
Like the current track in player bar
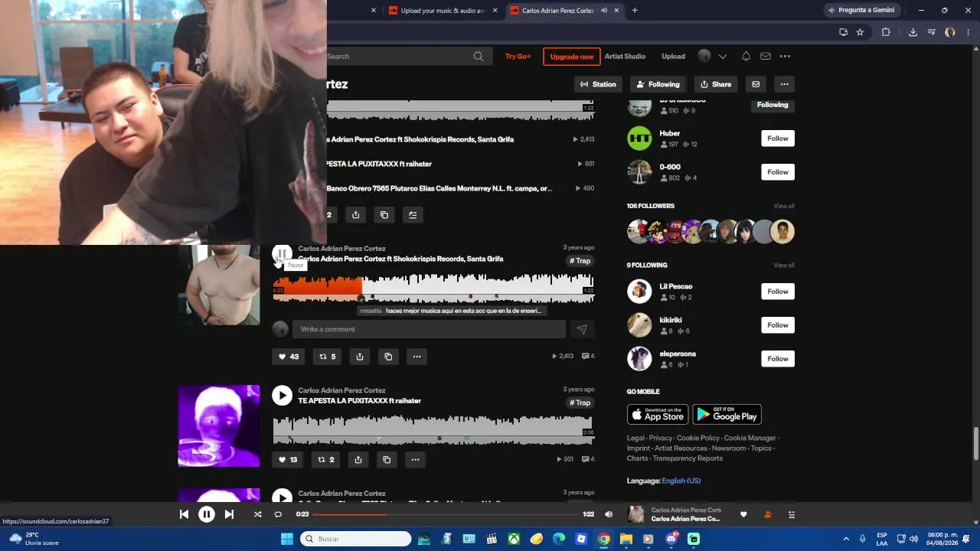[743, 514]
